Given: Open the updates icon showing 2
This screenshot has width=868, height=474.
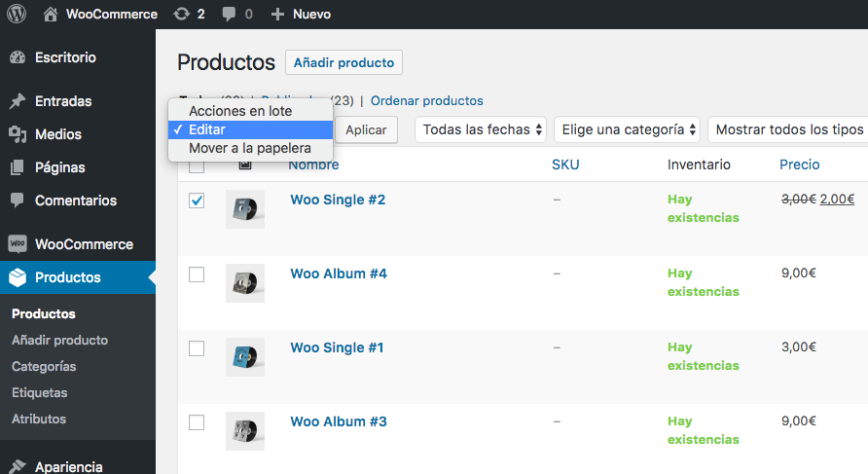Looking at the screenshot, I should tap(182, 14).
